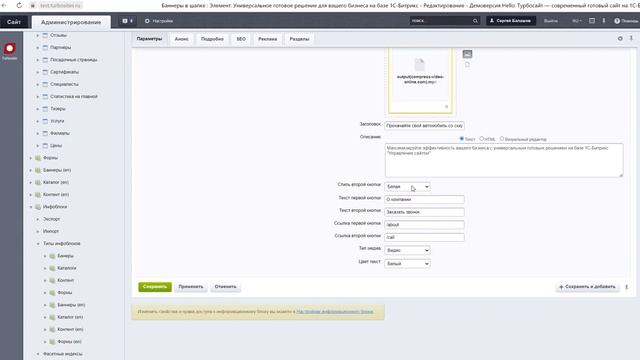Screen dimensions: 640x360
Task: Click the small menu icon in file preview corner
Action: (x=446, y=107)
